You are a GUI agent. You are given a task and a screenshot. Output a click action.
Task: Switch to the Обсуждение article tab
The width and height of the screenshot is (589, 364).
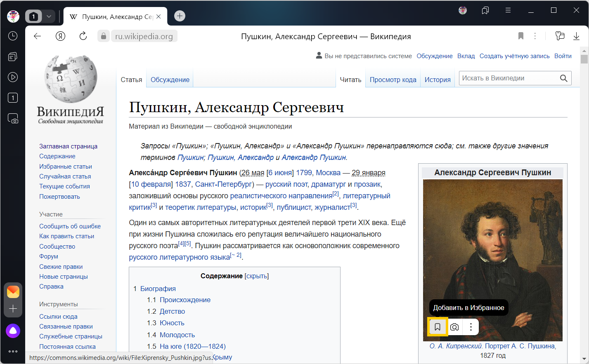pos(170,80)
